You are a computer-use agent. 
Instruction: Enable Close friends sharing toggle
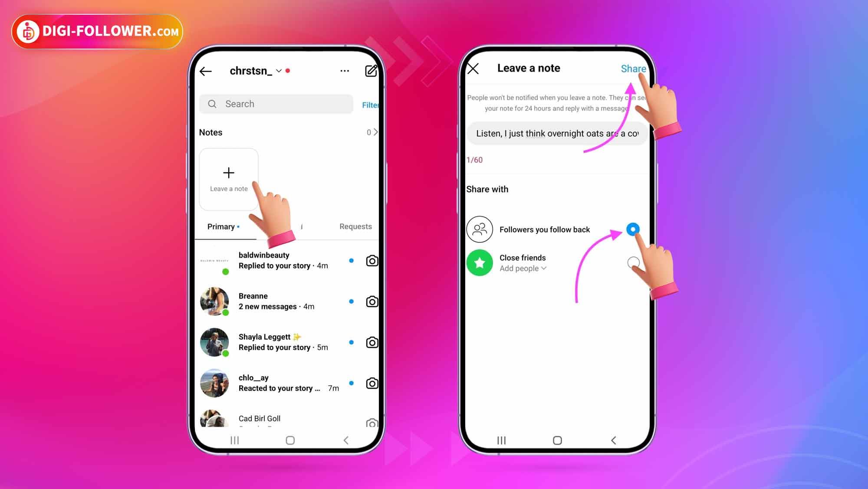pos(633,263)
